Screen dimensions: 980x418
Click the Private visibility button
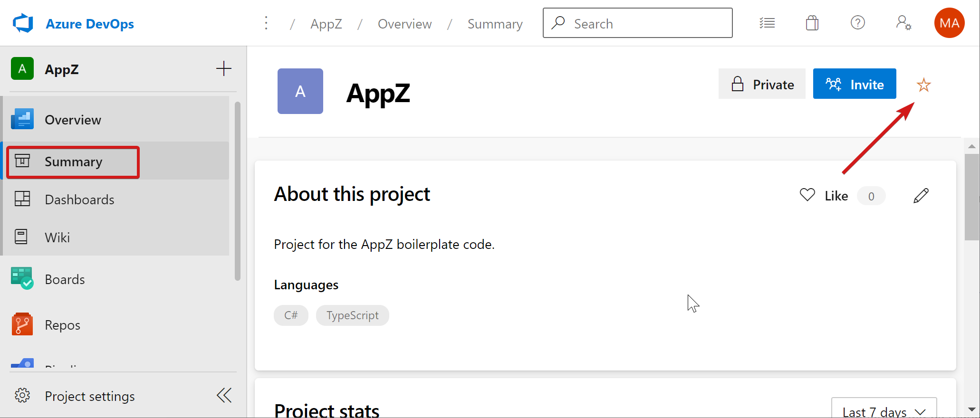pyautogui.click(x=762, y=84)
